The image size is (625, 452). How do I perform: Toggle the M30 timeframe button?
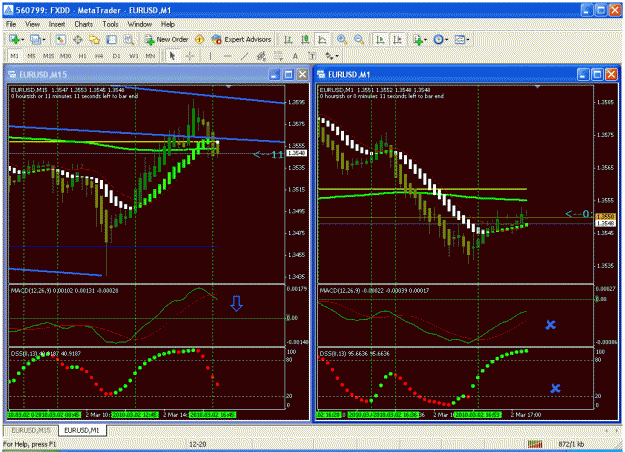tap(66, 56)
